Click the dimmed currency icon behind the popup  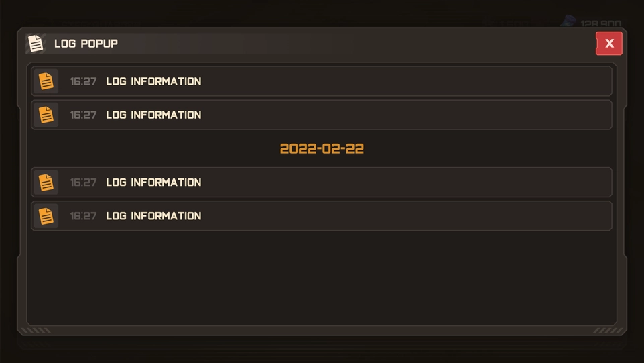pos(569,21)
